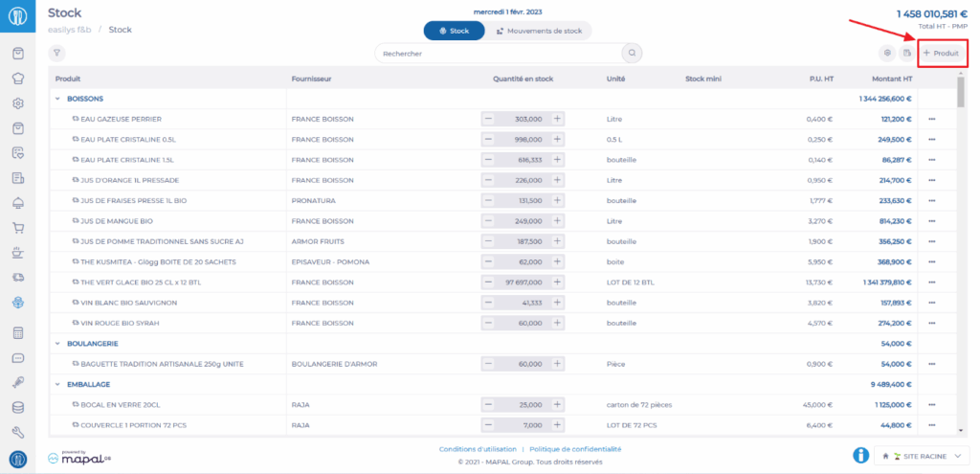Click the + Produit button
Image resolution: width=980 pixels, height=474 pixels.
(942, 54)
